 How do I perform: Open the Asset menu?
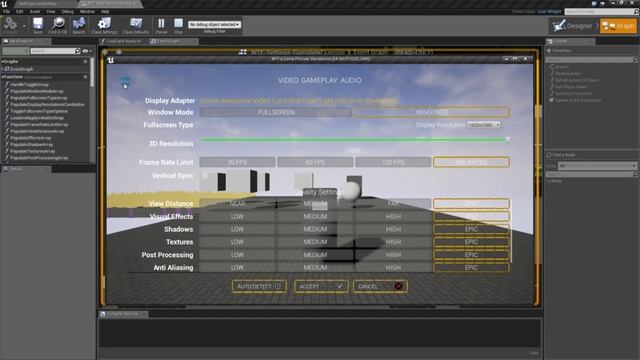point(35,11)
